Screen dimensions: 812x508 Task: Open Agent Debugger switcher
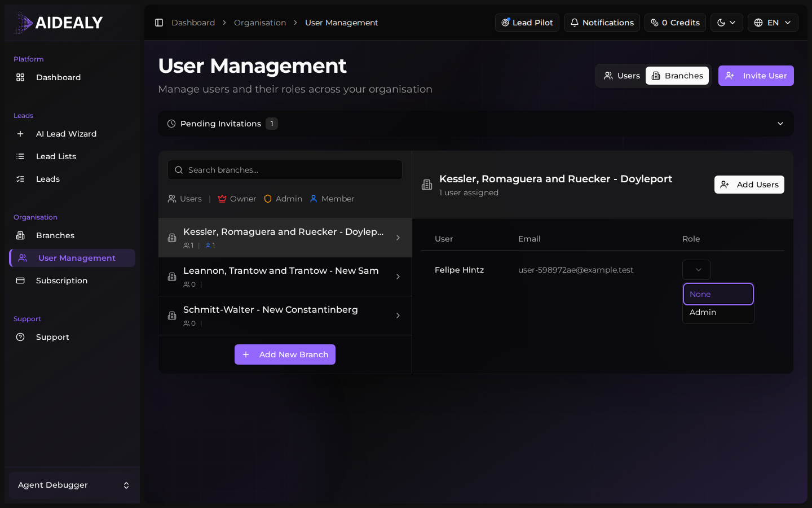tap(72, 485)
